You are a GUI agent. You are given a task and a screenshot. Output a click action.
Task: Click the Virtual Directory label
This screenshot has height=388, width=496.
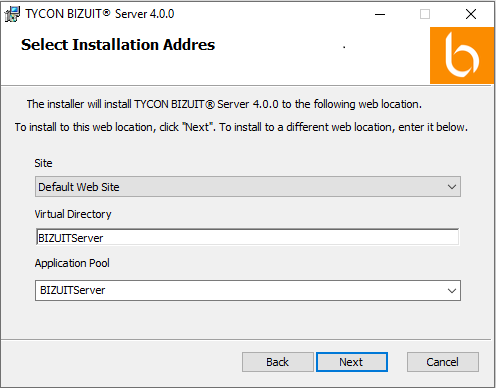coord(73,214)
